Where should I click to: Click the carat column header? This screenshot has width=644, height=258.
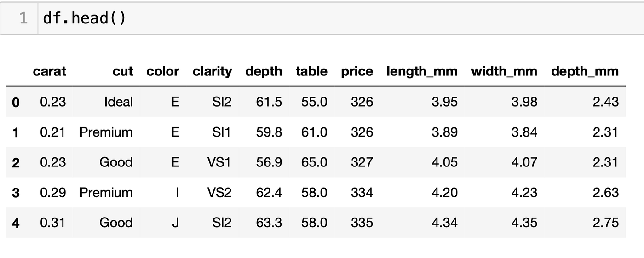[49, 71]
